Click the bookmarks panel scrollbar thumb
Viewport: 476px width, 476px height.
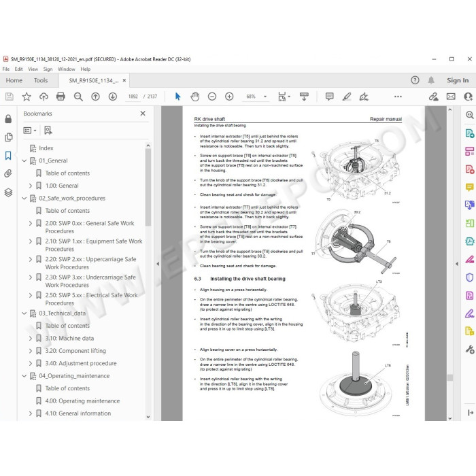pos(148,187)
